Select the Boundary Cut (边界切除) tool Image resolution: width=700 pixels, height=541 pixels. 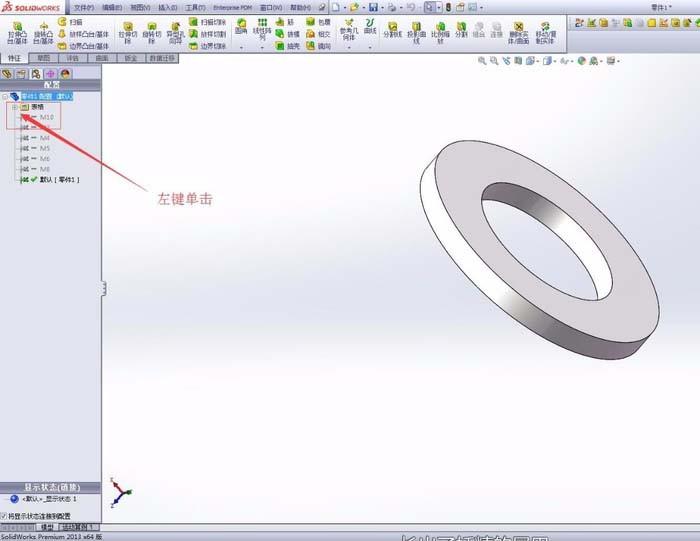(x=208, y=46)
